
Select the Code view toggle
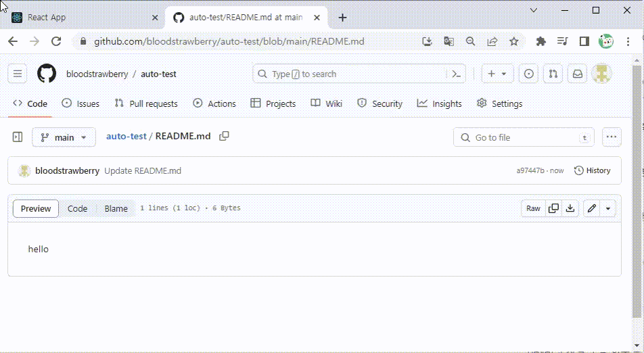coord(77,208)
